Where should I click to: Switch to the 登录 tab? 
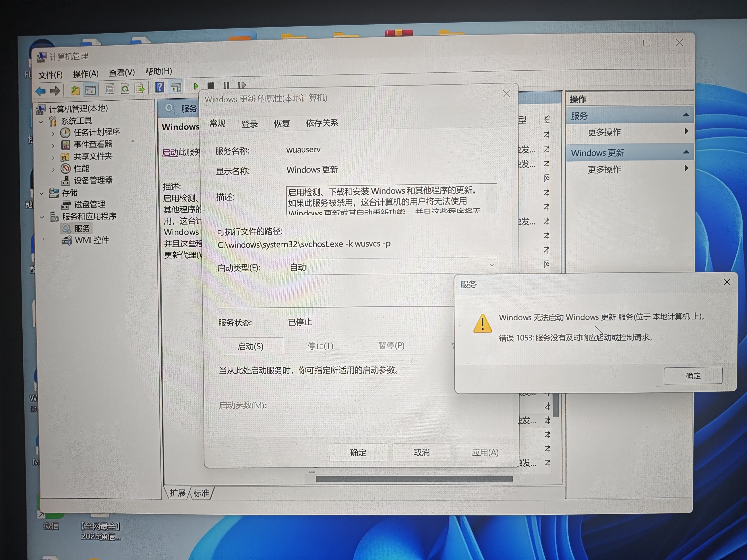(249, 124)
